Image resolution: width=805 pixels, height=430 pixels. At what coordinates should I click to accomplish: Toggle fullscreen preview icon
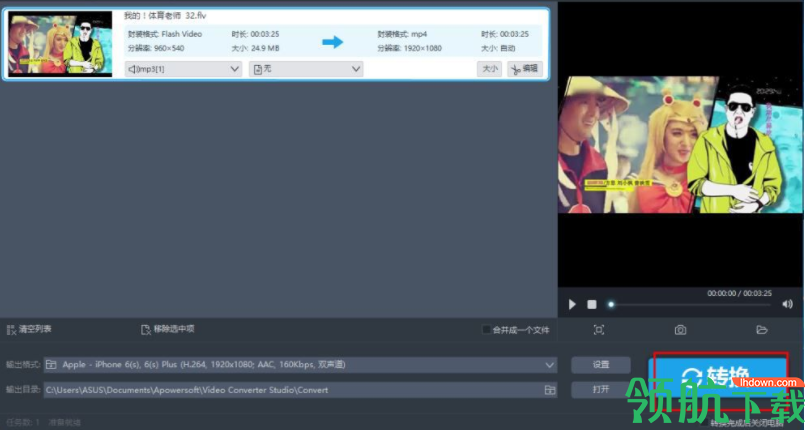599,330
